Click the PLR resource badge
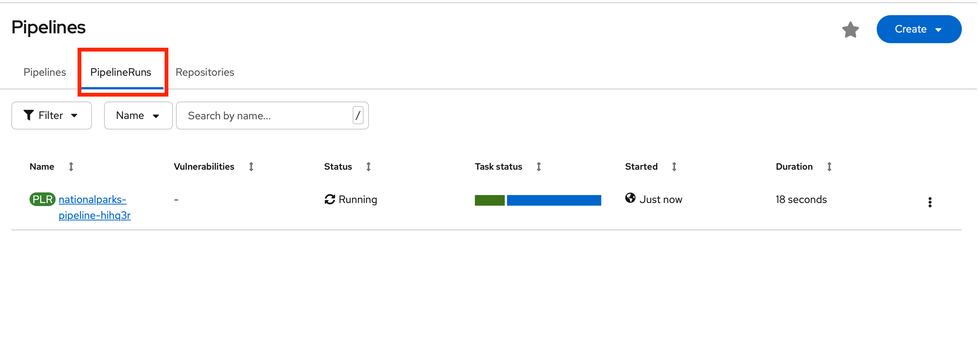The width and height of the screenshot is (980, 353). pyautogui.click(x=42, y=199)
